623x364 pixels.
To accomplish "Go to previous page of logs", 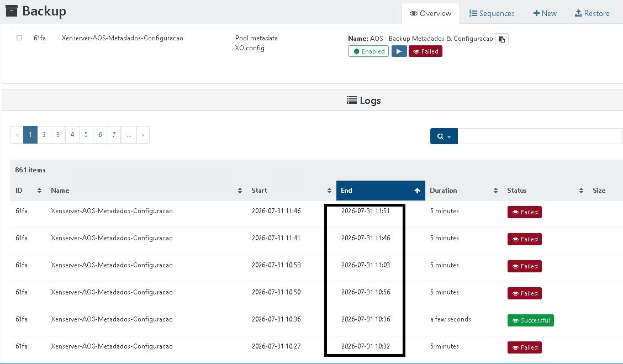I will coord(17,135).
